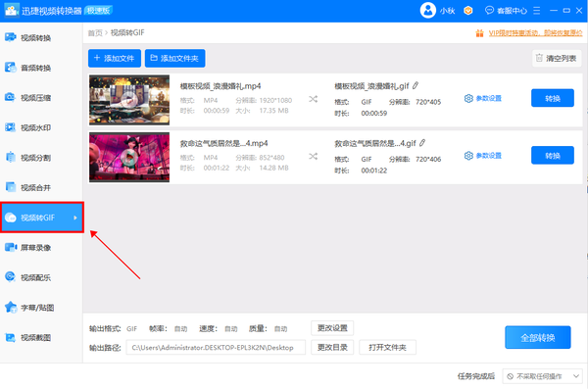Click the size value 17.35 MB

point(273,111)
